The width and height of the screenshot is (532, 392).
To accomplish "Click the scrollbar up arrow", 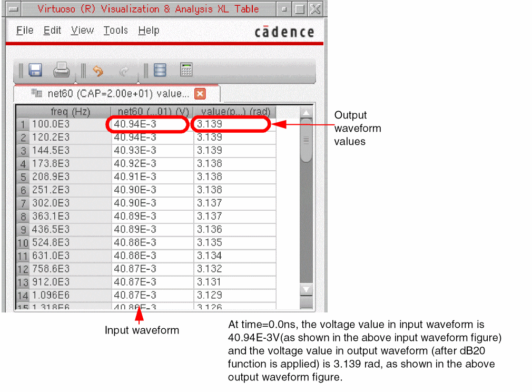I will click(x=306, y=113).
